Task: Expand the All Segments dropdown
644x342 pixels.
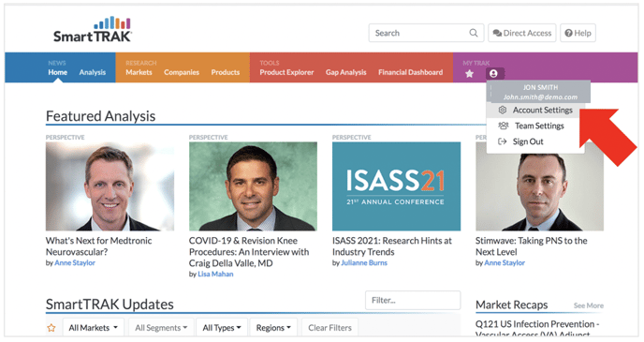Action: [161, 328]
